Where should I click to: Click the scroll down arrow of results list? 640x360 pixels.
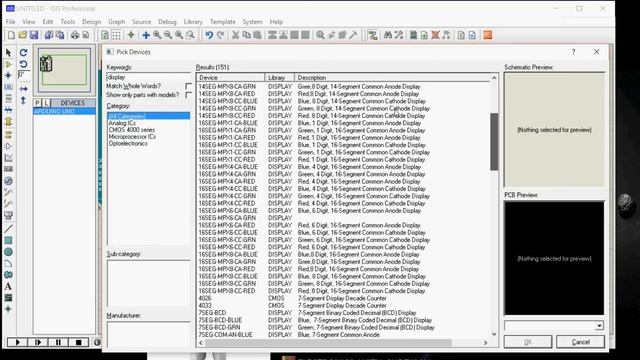[x=494, y=334]
